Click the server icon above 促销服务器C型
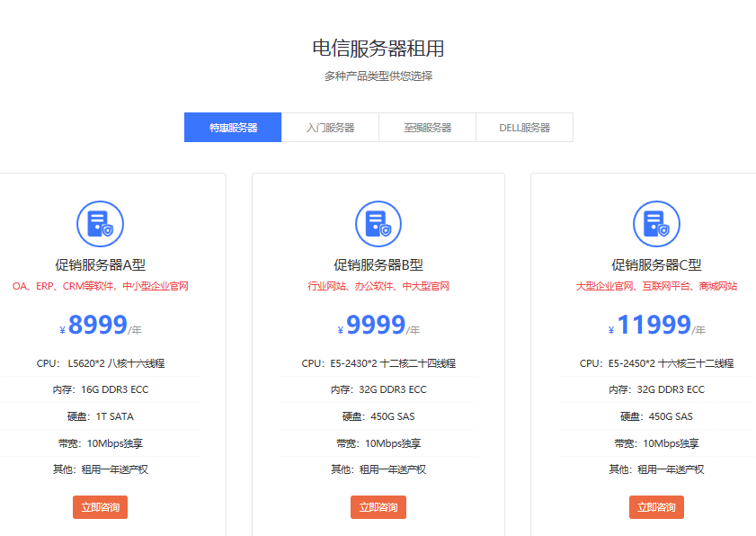This screenshot has width=756, height=536. (x=656, y=224)
